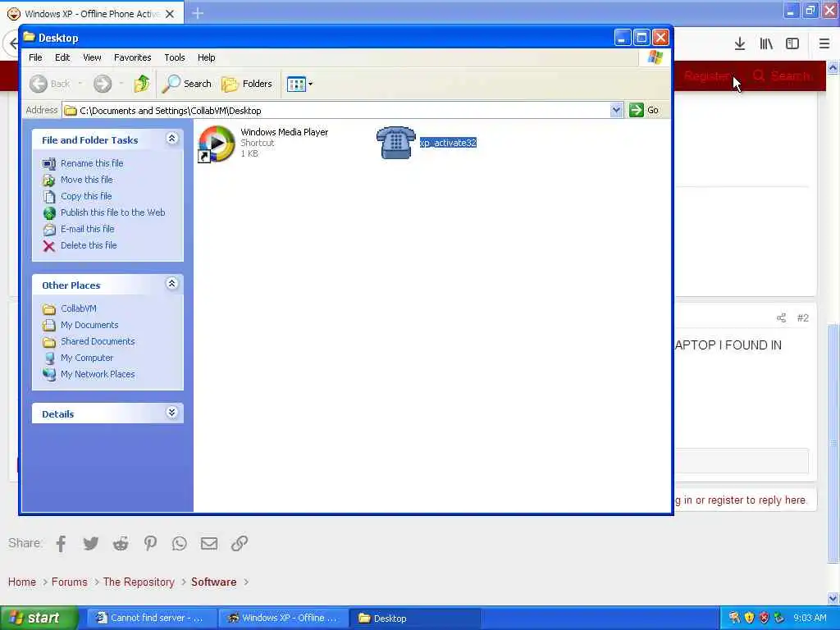Click the My Network Places icon
Screen dimensions: 840x630
[48, 374]
